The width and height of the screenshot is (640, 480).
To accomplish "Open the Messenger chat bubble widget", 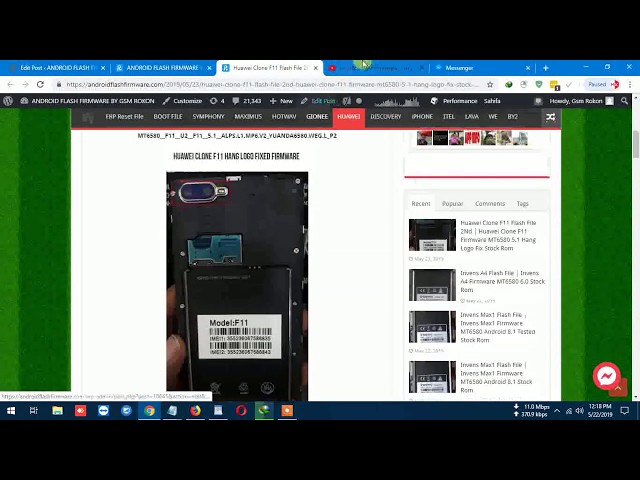I will [x=607, y=376].
